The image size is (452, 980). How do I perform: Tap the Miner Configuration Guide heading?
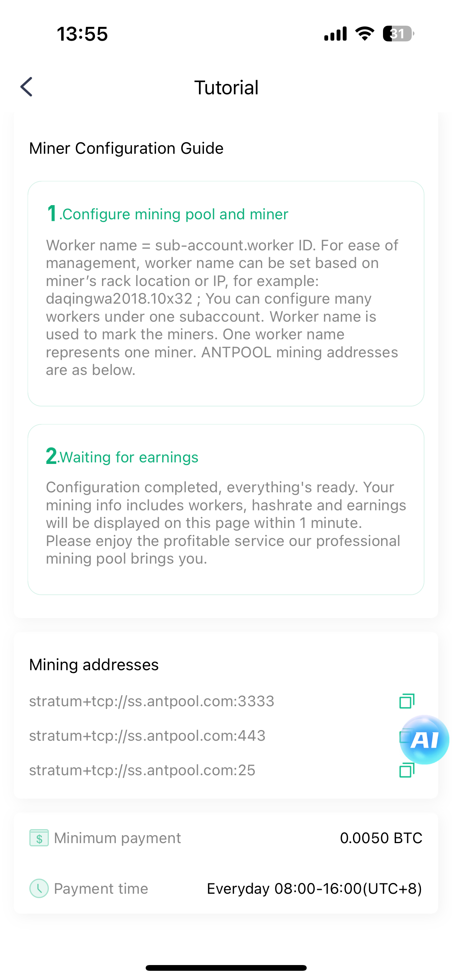(x=126, y=148)
